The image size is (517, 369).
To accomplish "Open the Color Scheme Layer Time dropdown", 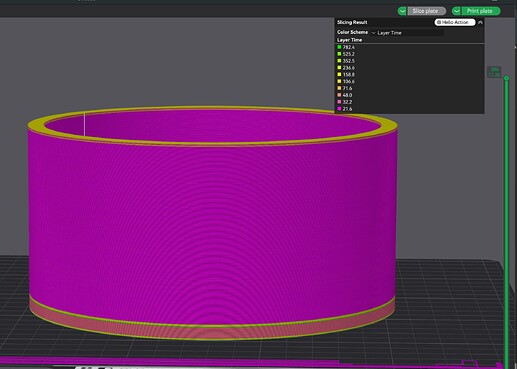I will tap(407, 33).
